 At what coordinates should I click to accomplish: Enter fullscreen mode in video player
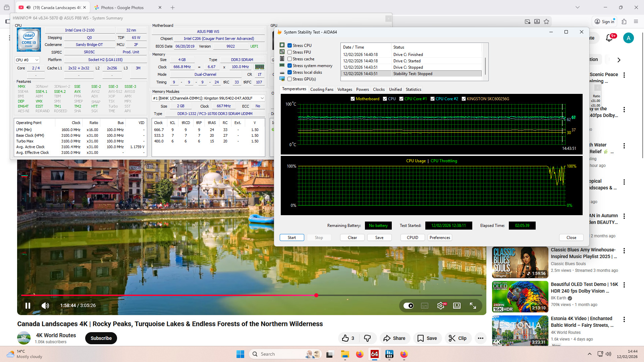473,305
